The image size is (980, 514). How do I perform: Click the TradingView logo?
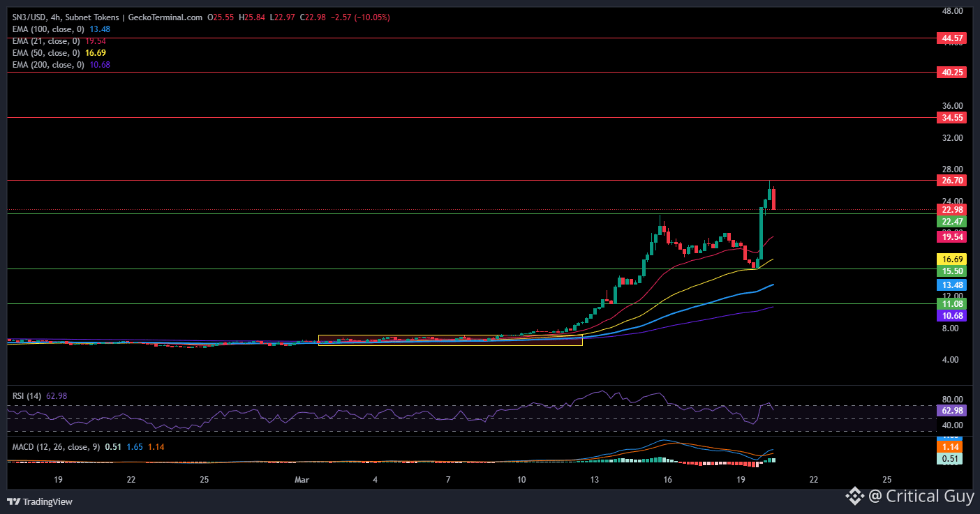point(40,501)
